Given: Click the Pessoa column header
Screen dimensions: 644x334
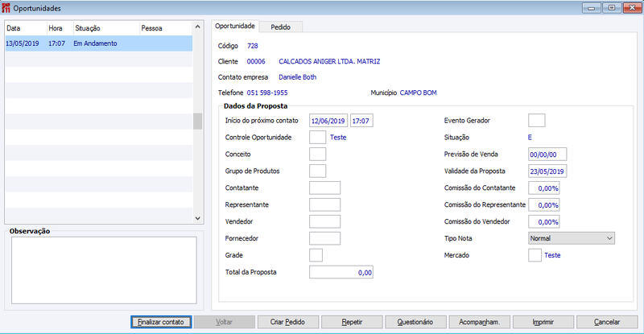Looking at the screenshot, I should click(x=166, y=28).
